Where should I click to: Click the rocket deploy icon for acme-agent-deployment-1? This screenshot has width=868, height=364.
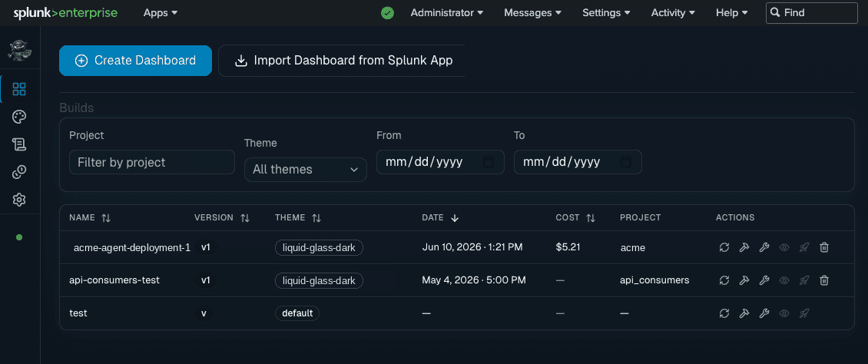click(804, 248)
